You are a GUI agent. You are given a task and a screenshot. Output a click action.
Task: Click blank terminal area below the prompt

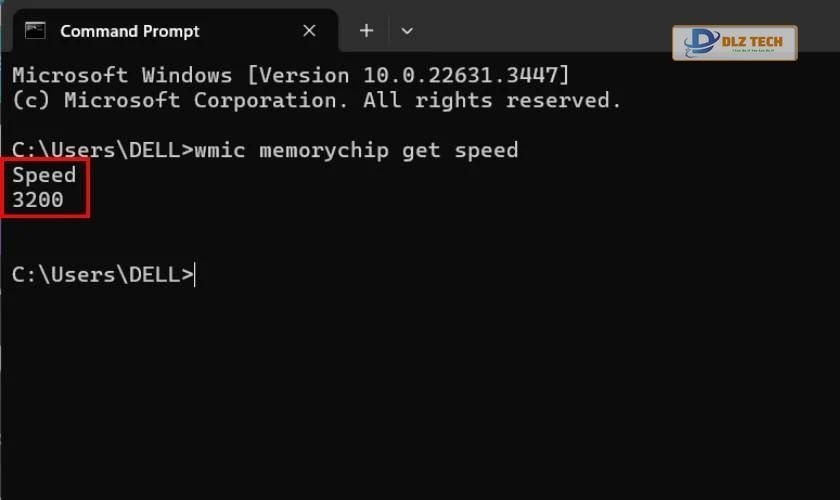click(420, 400)
